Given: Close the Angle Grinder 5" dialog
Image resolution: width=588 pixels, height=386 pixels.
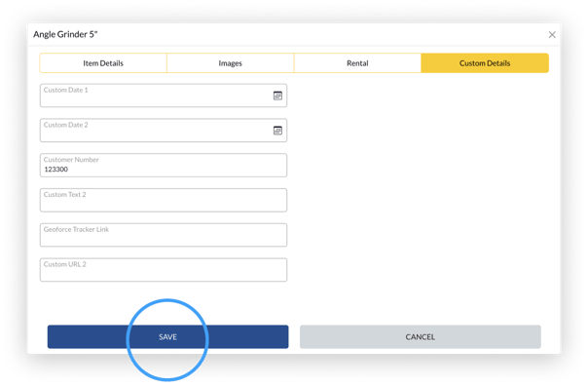Looking at the screenshot, I should [552, 35].
